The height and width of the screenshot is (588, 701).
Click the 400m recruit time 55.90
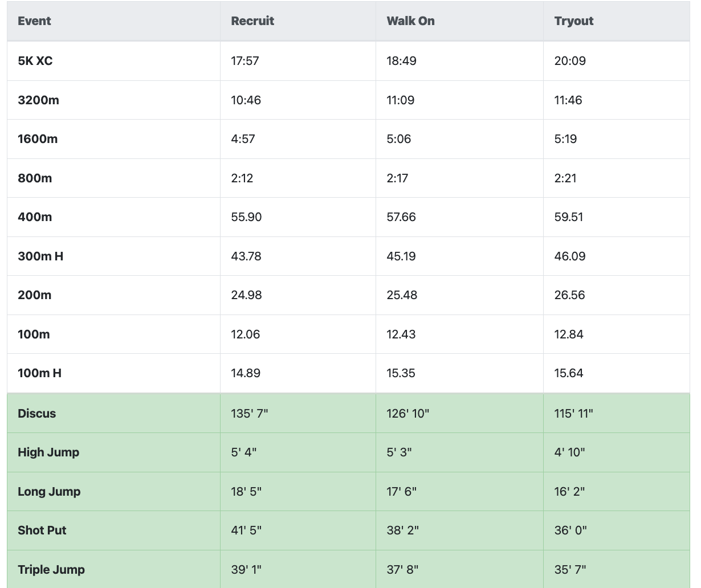(x=246, y=217)
